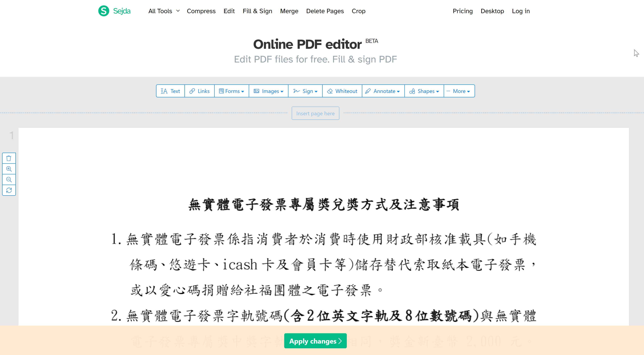This screenshot has width=644, height=355.
Task: Open the Annotate dropdown
Action: (383, 91)
